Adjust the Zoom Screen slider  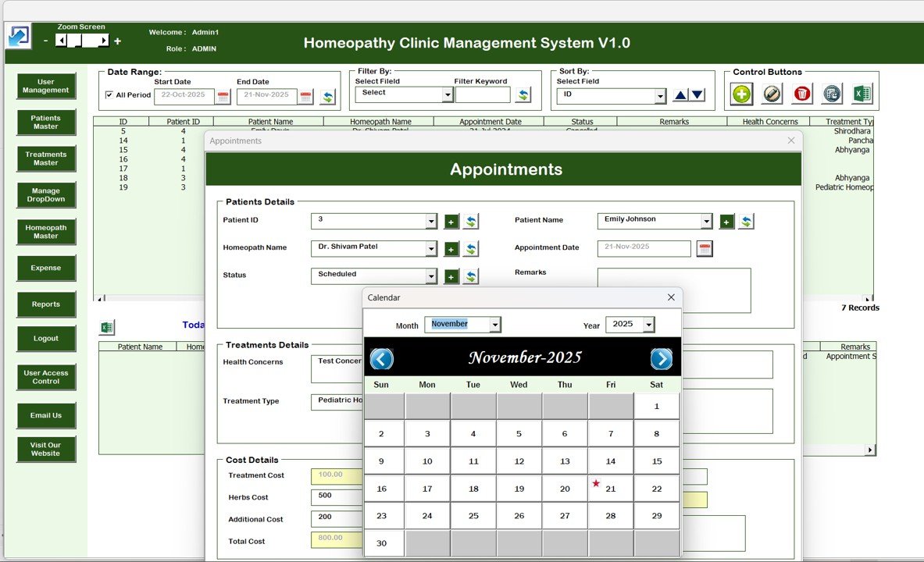[80, 40]
